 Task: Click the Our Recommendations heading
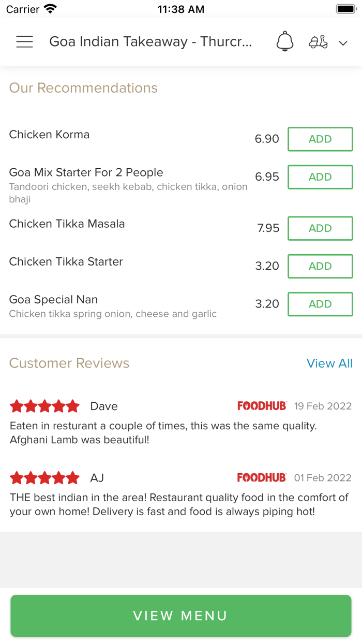83,88
